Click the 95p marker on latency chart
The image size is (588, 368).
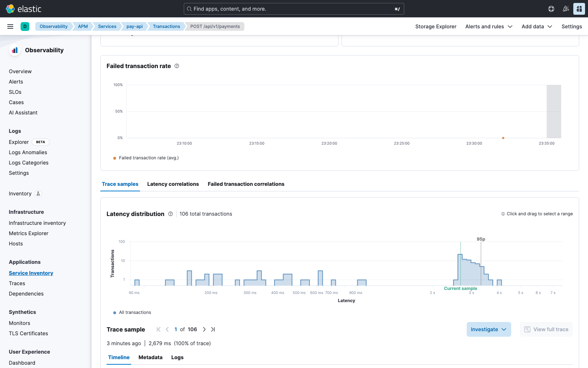click(481, 239)
